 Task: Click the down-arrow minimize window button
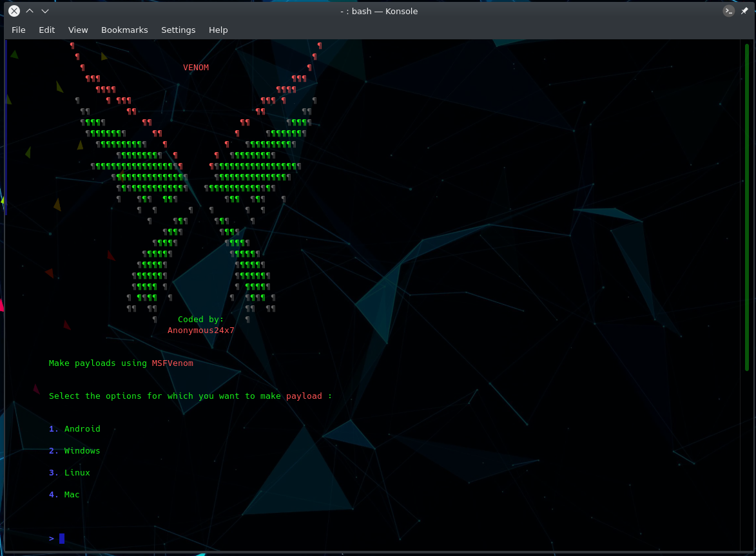(45, 10)
